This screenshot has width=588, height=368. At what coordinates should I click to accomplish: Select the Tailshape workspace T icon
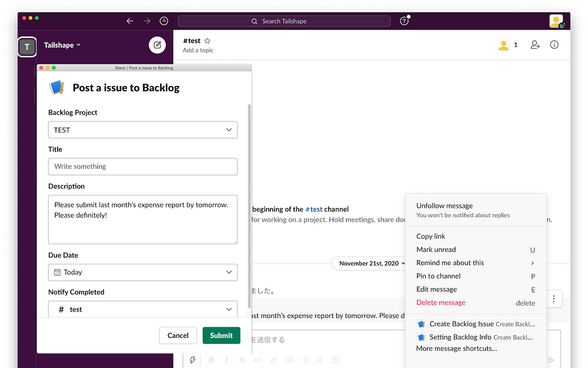[x=27, y=47]
